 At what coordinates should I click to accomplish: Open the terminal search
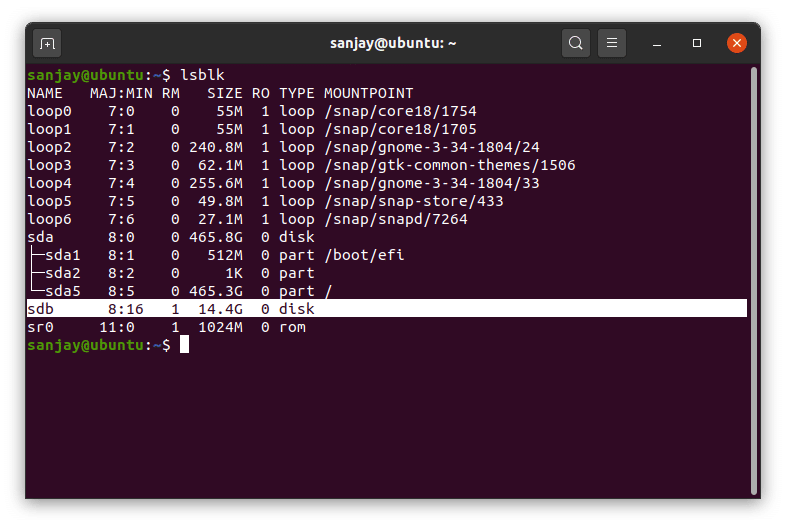click(575, 43)
